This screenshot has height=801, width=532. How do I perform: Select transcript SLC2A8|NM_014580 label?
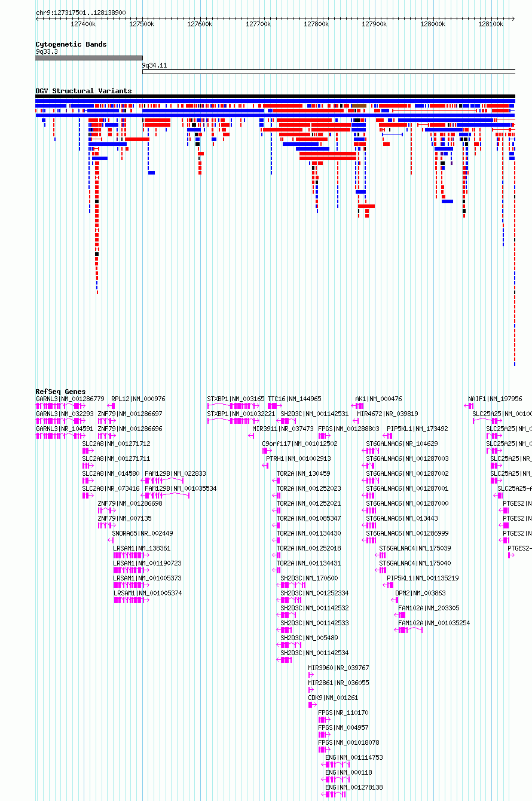point(111,473)
